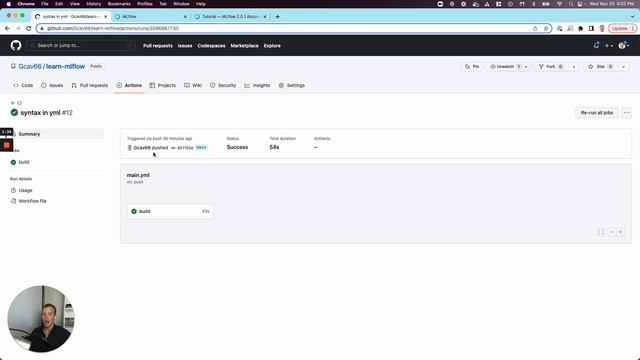Toggle fullscreen workflow graph view
The width and height of the screenshot is (640, 360).
pyautogui.click(x=601, y=232)
